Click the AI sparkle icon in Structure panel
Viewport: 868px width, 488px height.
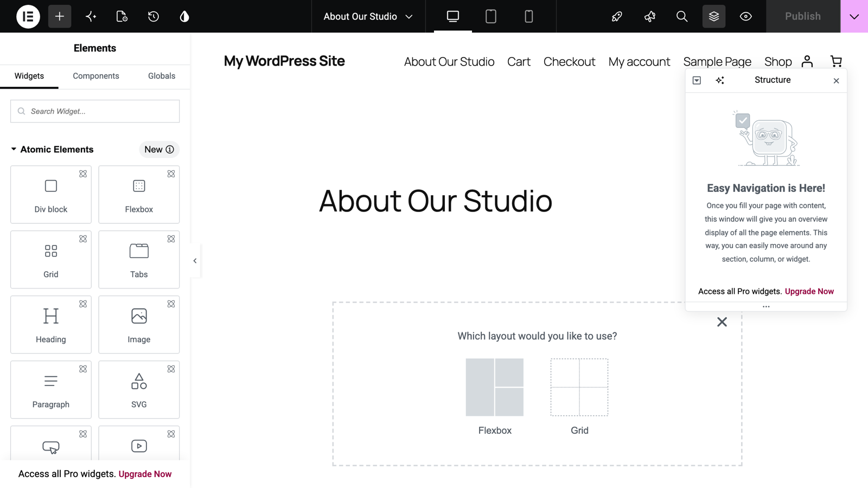coord(720,80)
